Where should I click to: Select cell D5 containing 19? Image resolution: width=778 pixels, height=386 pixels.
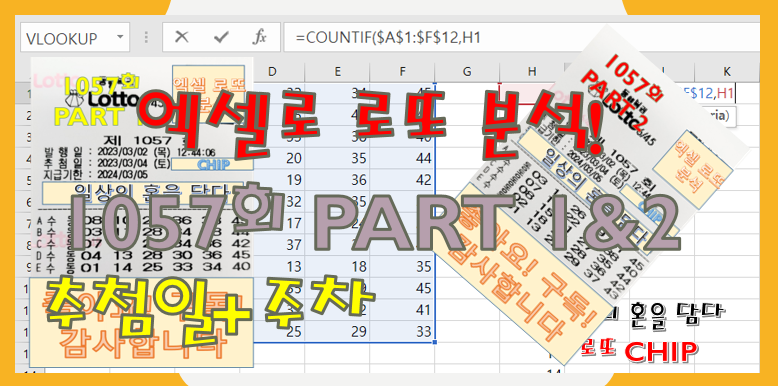[x=272, y=180]
